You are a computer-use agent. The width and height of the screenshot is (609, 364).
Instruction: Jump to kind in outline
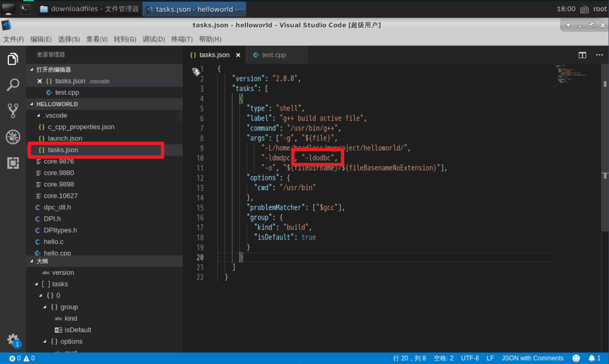104,318
